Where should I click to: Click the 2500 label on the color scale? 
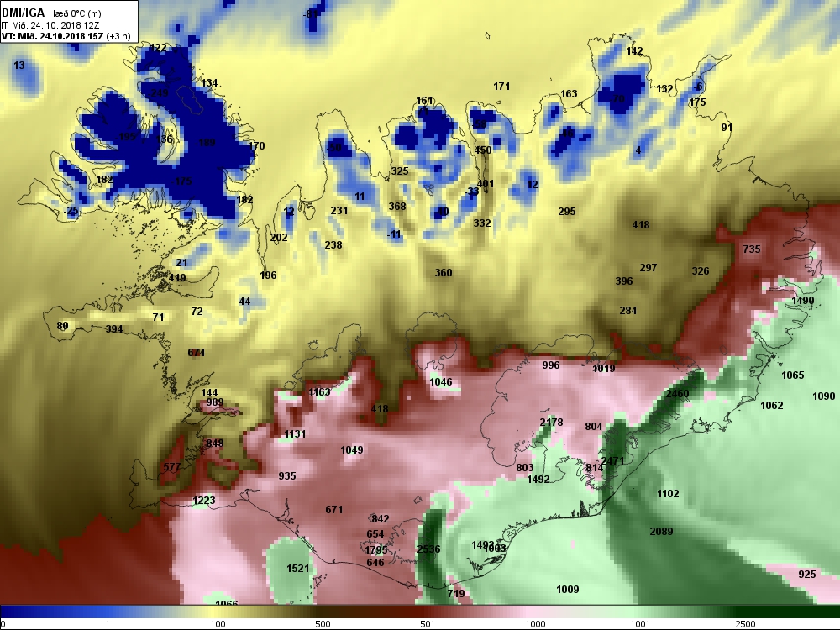(745, 624)
